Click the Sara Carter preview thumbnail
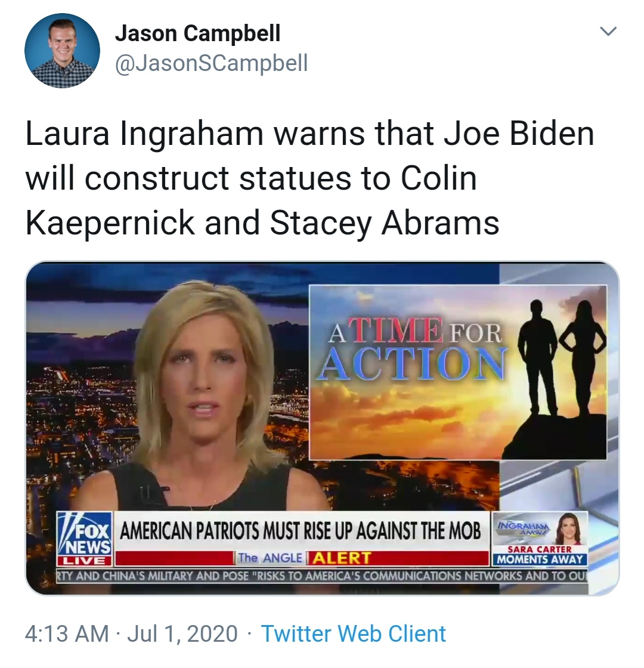This screenshot has width=644, height=668. tap(570, 528)
